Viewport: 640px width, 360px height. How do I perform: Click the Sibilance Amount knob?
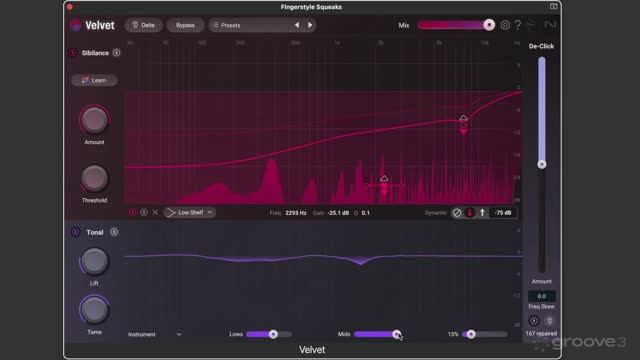coord(94,120)
